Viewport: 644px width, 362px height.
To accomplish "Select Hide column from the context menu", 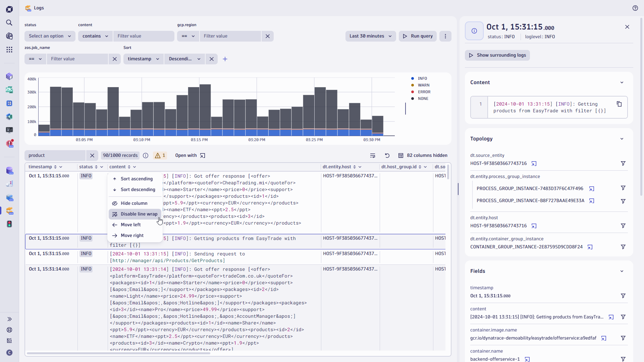I will click(134, 203).
